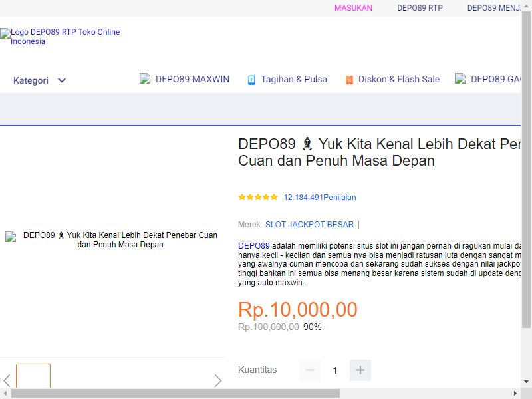Image resolution: width=532 pixels, height=399 pixels.
Task: Click the main product image placeholder
Action: tap(112, 240)
